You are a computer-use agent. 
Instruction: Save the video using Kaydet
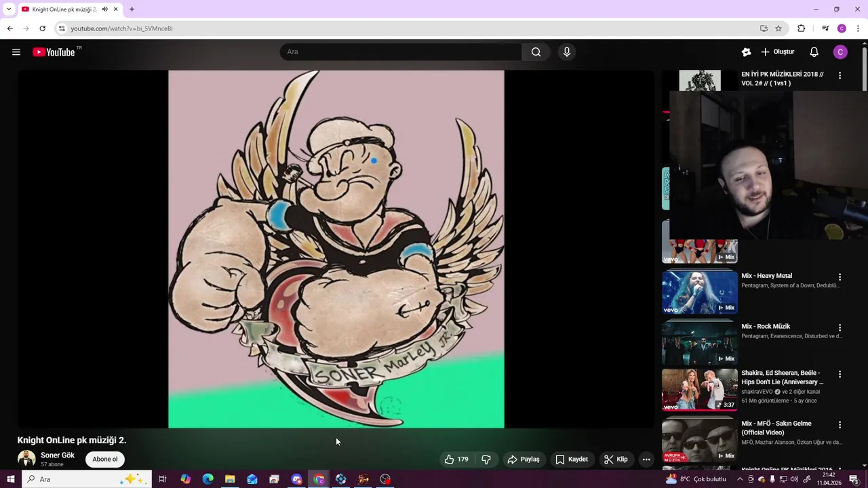(x=572, y=460)
